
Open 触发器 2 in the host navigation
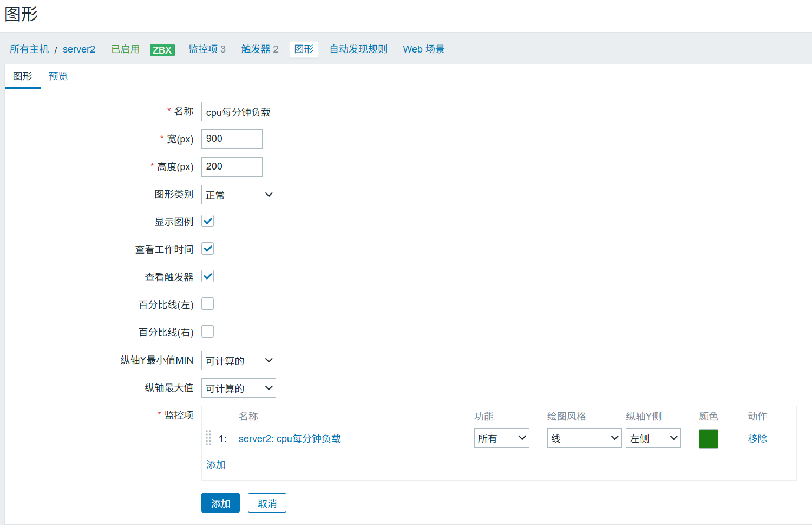point(260,49)
